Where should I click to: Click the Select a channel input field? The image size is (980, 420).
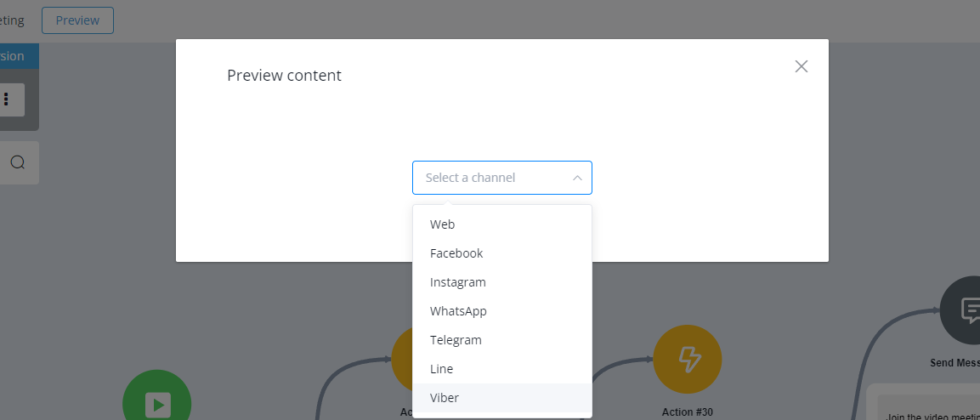[x=501, y=179]
